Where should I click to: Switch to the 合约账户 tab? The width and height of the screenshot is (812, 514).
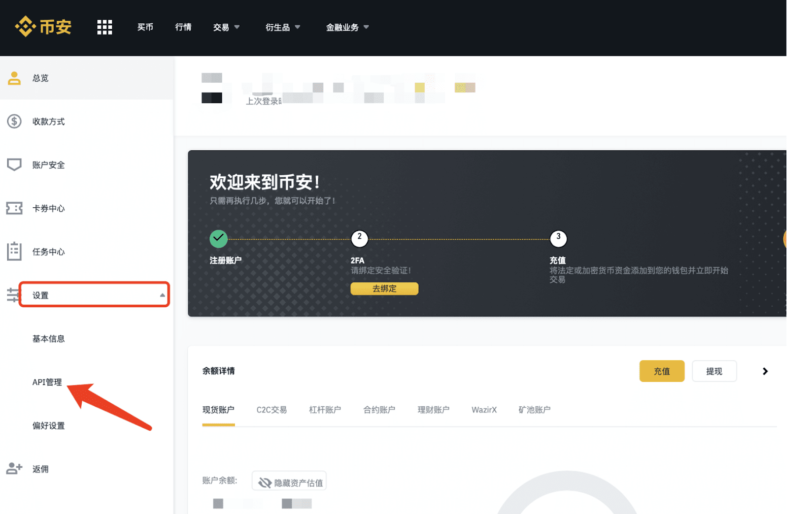379,410
